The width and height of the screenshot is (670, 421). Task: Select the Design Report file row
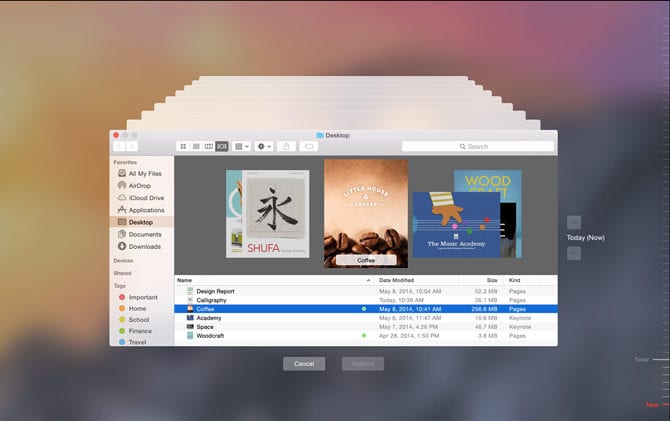click(x=216, y=291)
